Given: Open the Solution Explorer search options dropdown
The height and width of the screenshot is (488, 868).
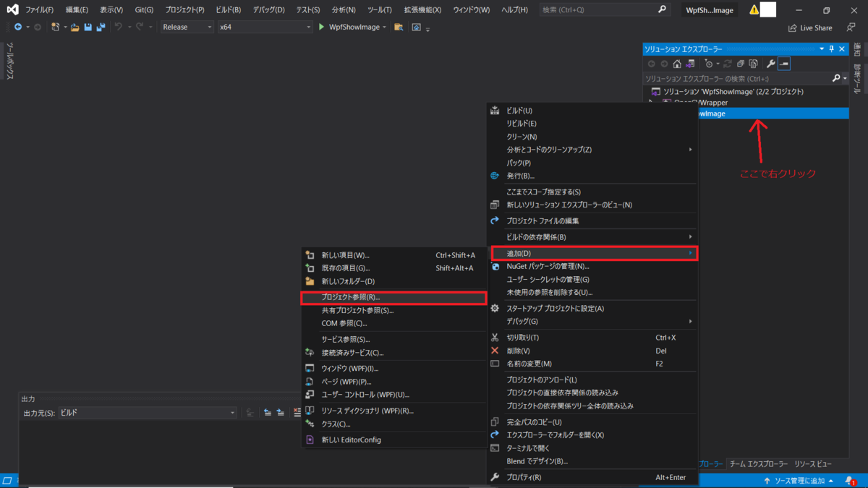Looking at the screenshot, I should point(845,78).
